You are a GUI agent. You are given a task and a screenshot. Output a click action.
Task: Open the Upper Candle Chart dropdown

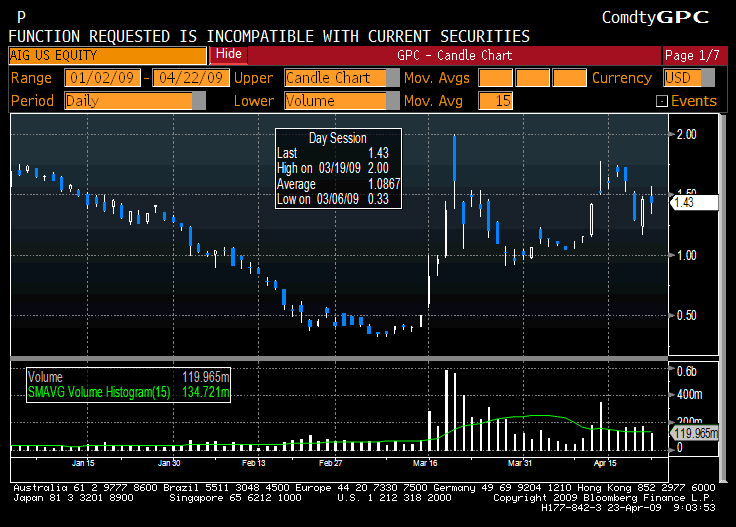click(x=342, y=78)
